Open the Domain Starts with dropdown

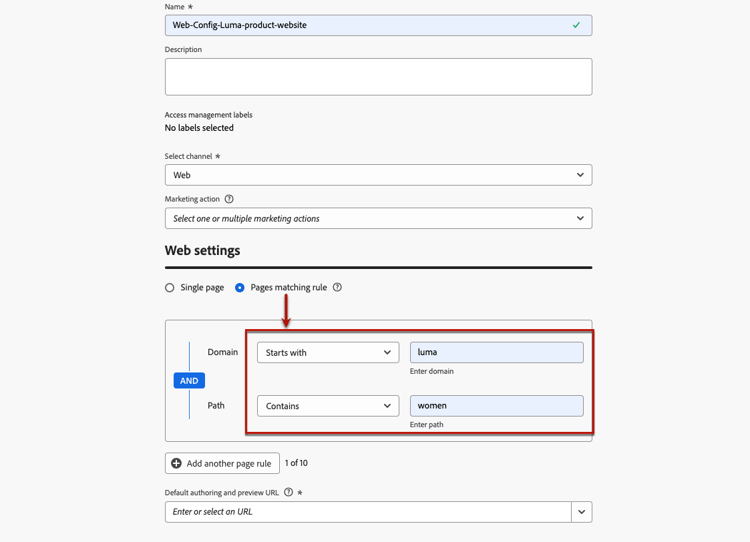328,353
